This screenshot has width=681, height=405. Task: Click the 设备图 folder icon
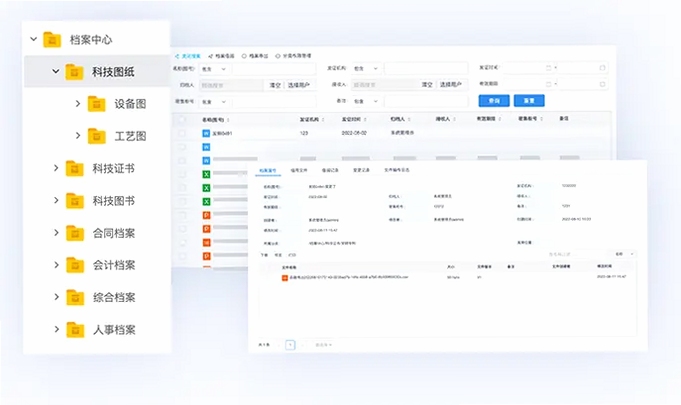tap(96, 104)
